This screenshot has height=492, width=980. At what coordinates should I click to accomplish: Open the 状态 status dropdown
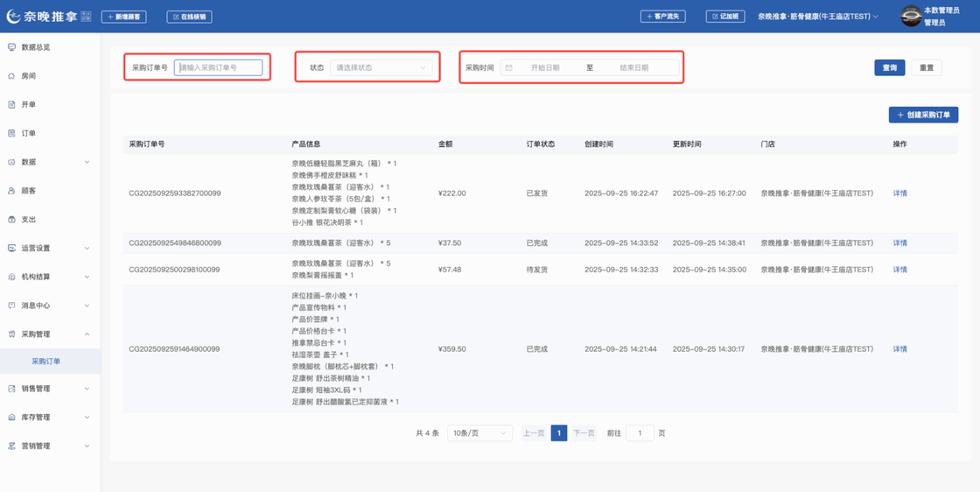coord(381,67)
